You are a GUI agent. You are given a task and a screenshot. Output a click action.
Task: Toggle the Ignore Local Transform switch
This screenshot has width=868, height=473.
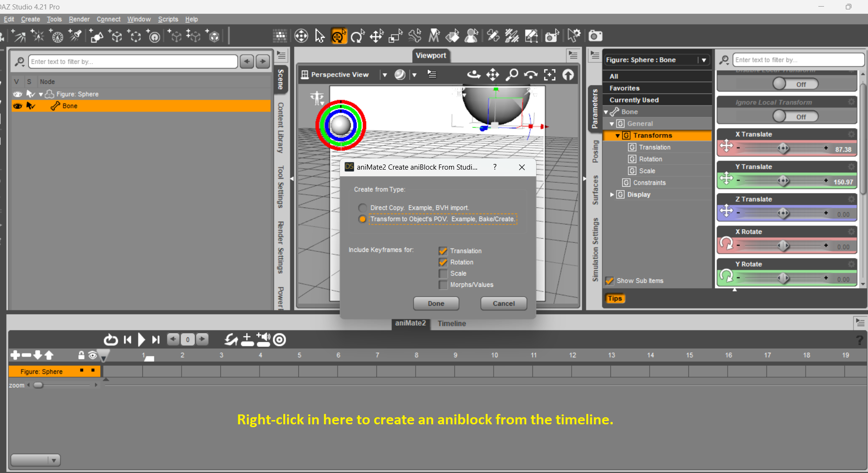pos(796,117)
